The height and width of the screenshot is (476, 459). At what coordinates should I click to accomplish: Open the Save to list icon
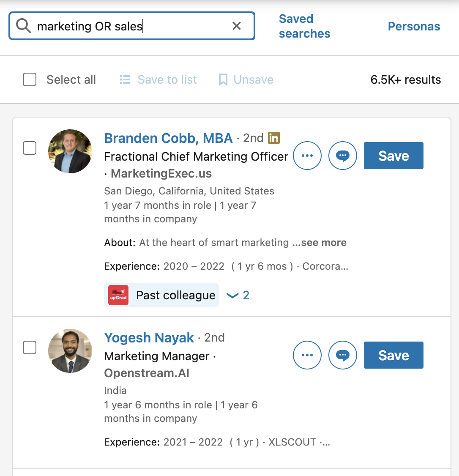click(125, 79)
